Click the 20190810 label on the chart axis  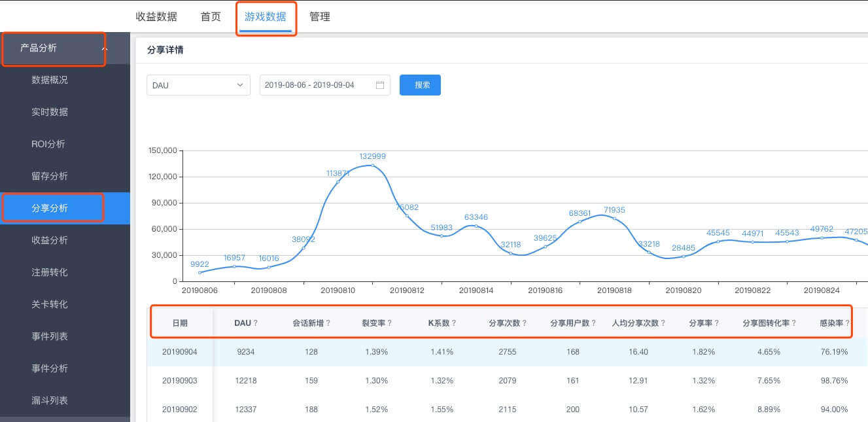tap(338, 290)
